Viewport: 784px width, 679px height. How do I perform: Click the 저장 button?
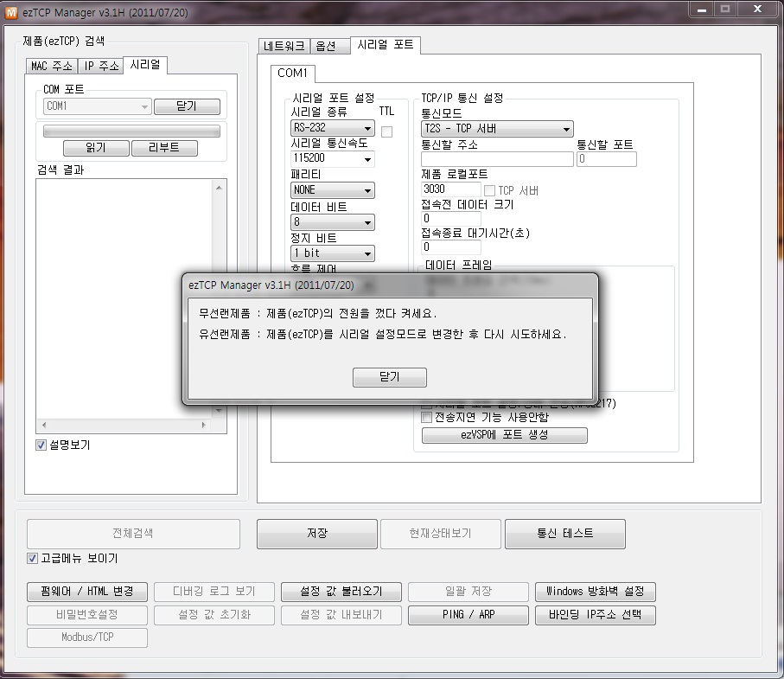317,534
